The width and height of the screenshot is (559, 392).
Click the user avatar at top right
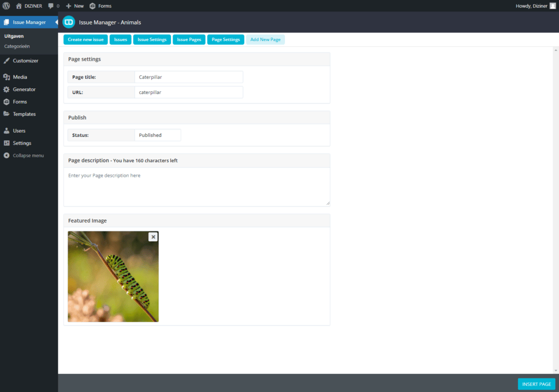click(x=552, y=6)
